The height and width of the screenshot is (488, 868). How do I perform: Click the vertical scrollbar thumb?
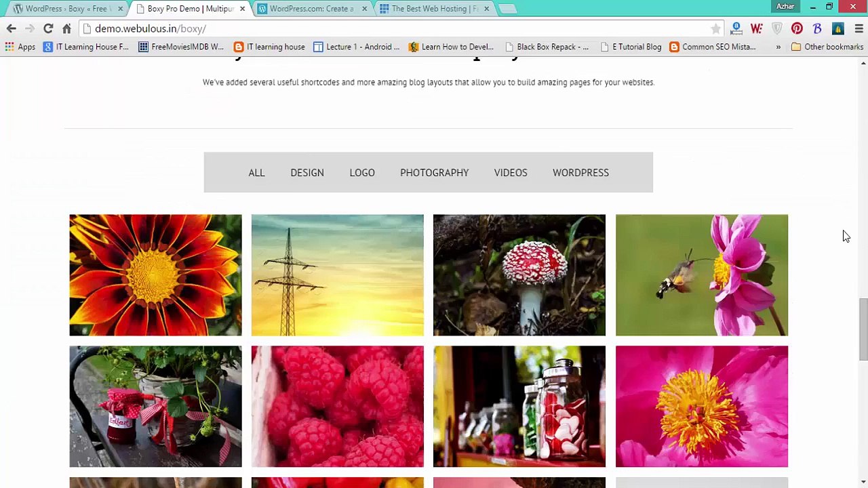863,329
